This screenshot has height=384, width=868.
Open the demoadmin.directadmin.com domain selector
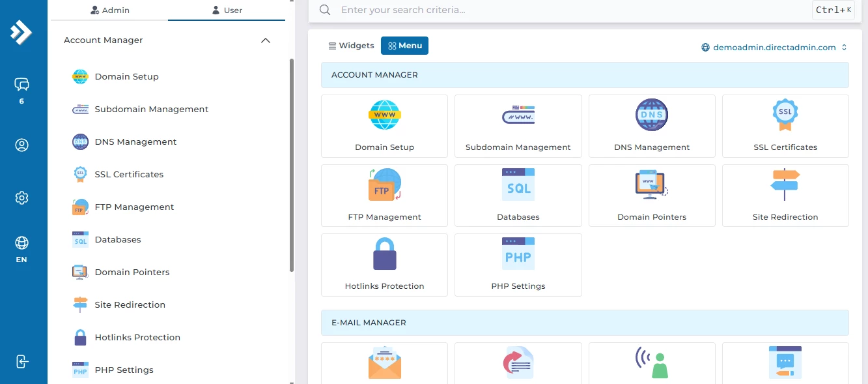click(x=774, y=48)
